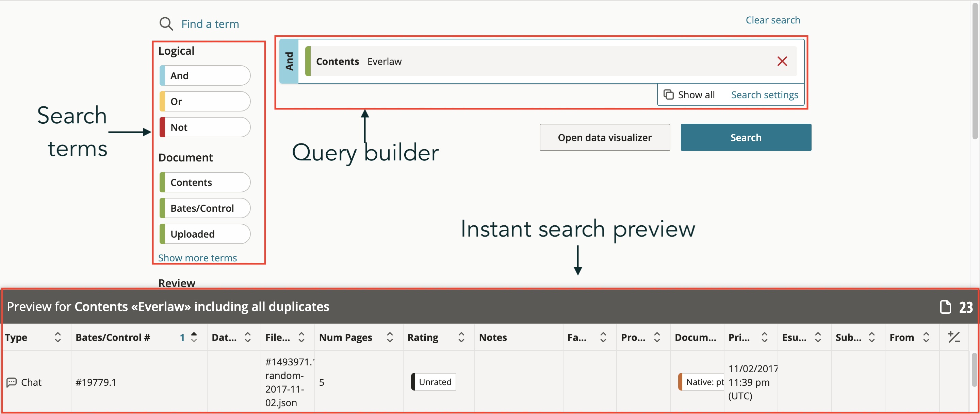The width and height of the screenshot is (980, 414).
Task: Click the Find a term input field
Action: point(210,24)
